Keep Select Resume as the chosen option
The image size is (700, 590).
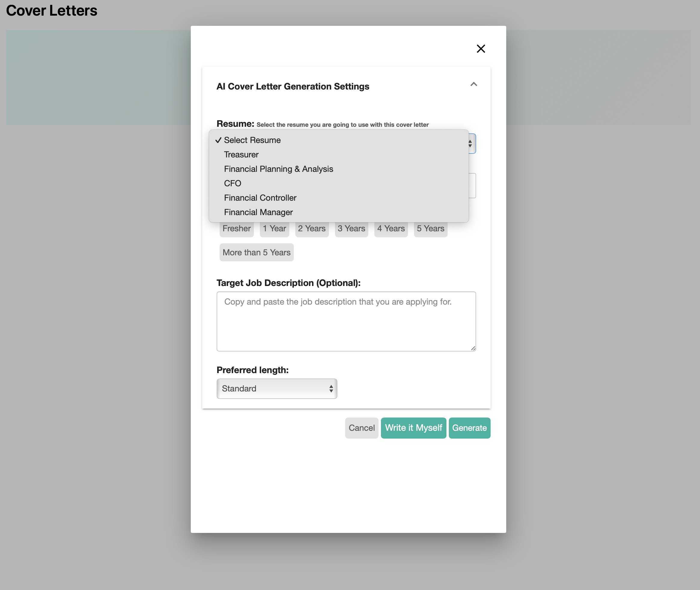pos(252,140)
